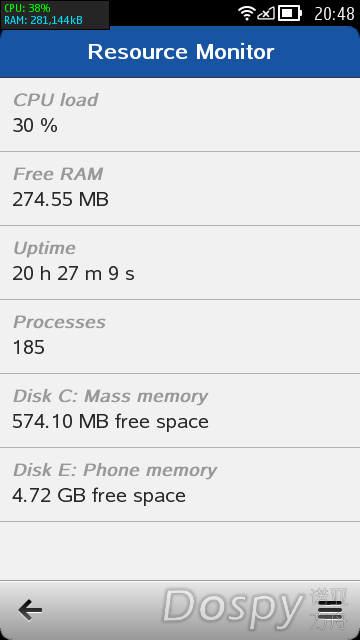Open the Processes list item

point(180,336)
